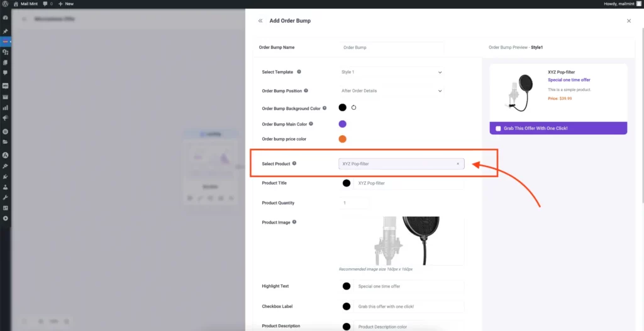The height and width of the screenshot is (331, 644).
Task: Open the Dashboard gauge icon in the sidebar
Action: (x=5, y=18)
